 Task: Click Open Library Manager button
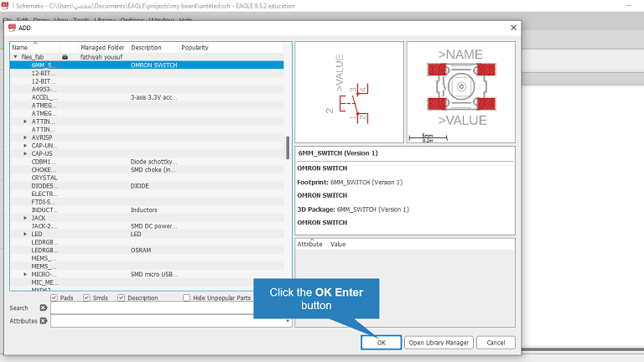coord(439,343)
